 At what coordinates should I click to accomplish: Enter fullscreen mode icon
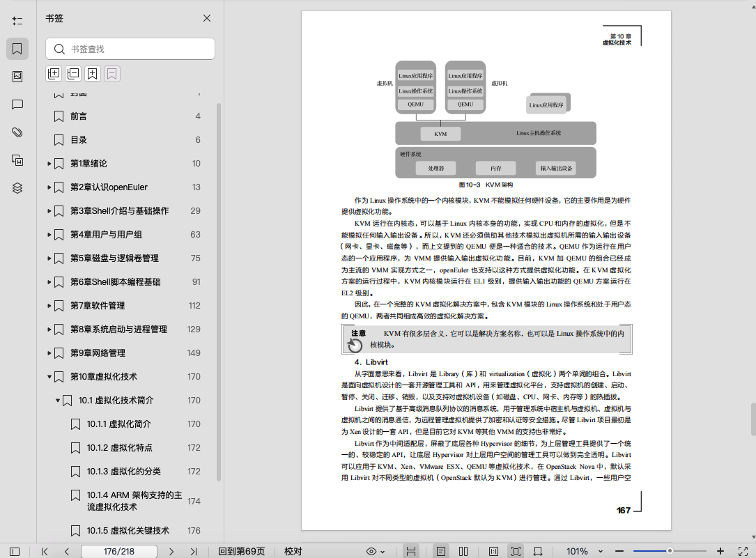coord(743,551)
